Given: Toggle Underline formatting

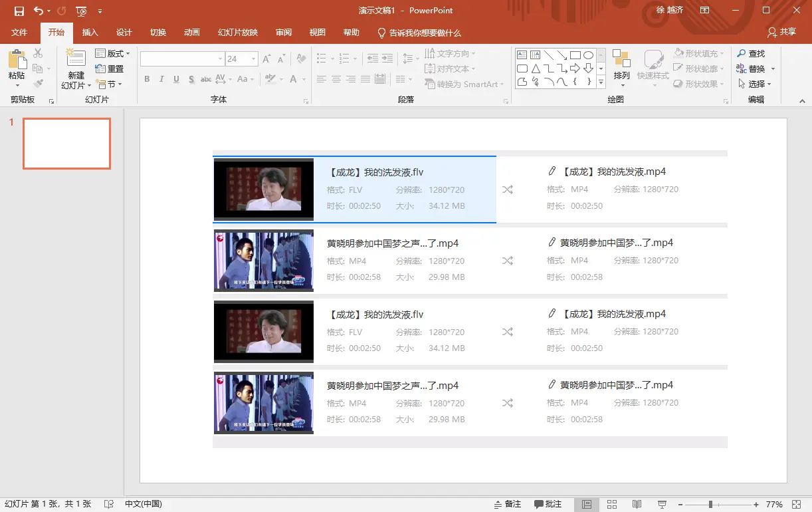Looking at the screenshot, I should [x=176, y=79].
